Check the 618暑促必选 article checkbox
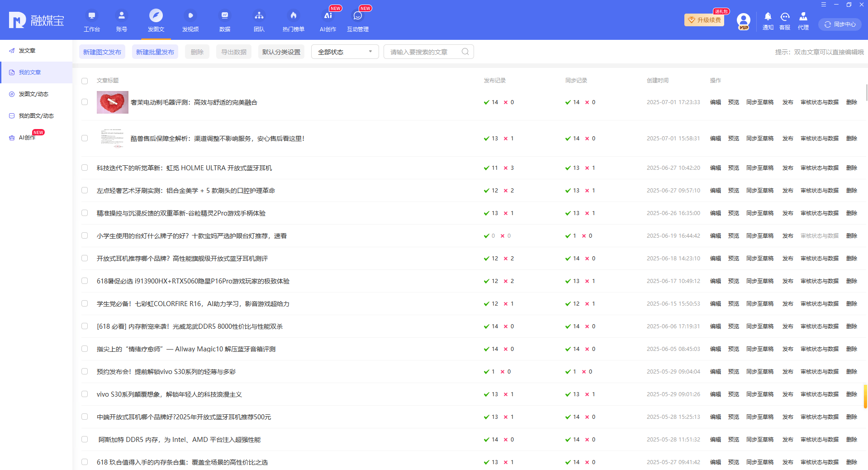The width and height of the screenshot is (868, 470). coord(85,281)
